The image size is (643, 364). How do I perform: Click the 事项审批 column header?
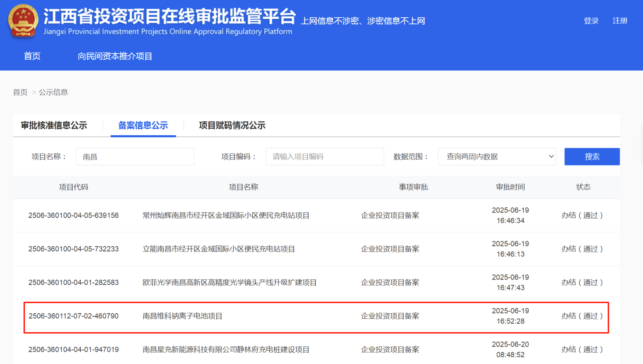click(x=414, y=187)
